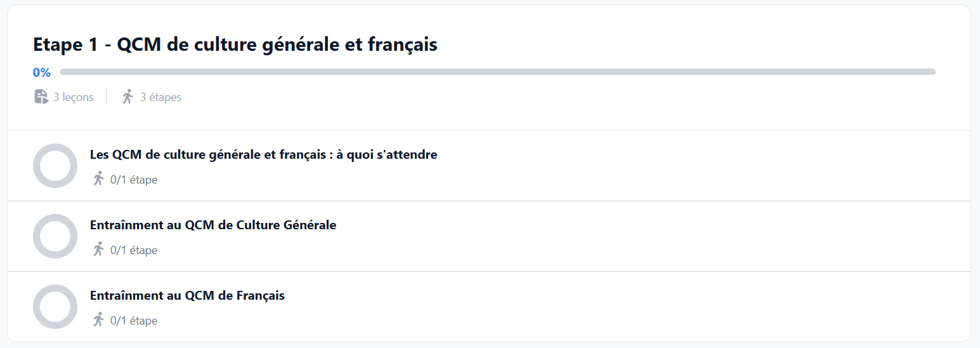Screen dimensions: 980x348
Task: Click the '3 leçons' count text
Action: tap(74, 97)
